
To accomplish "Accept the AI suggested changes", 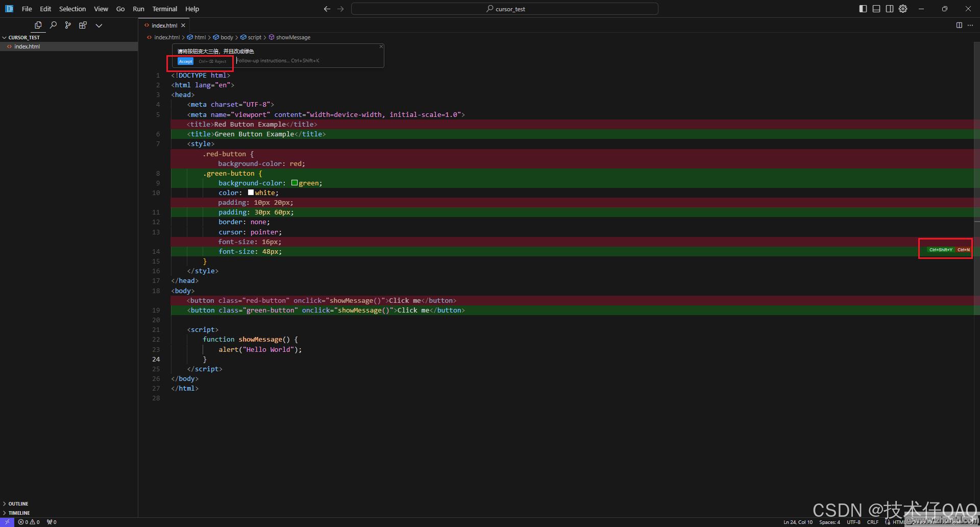I will [x=185, y=61].
